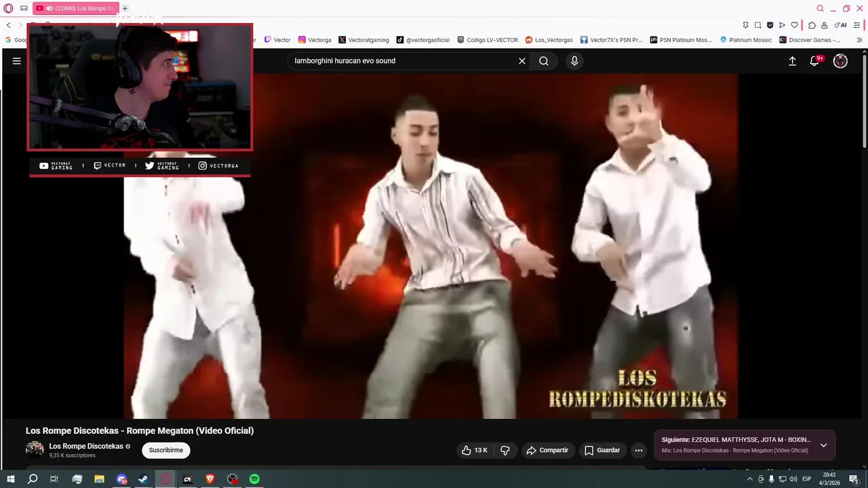Take a snapshot with the dashed-square icon
Screen dimensions: 868x488
[757, 25]
